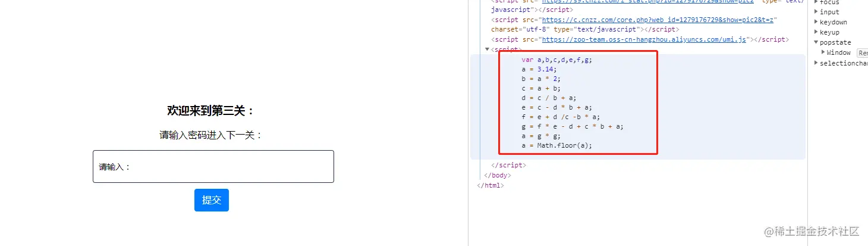Screen dimensions: 868x246
Task: Select the closing </html> tag
Action: 490,185
